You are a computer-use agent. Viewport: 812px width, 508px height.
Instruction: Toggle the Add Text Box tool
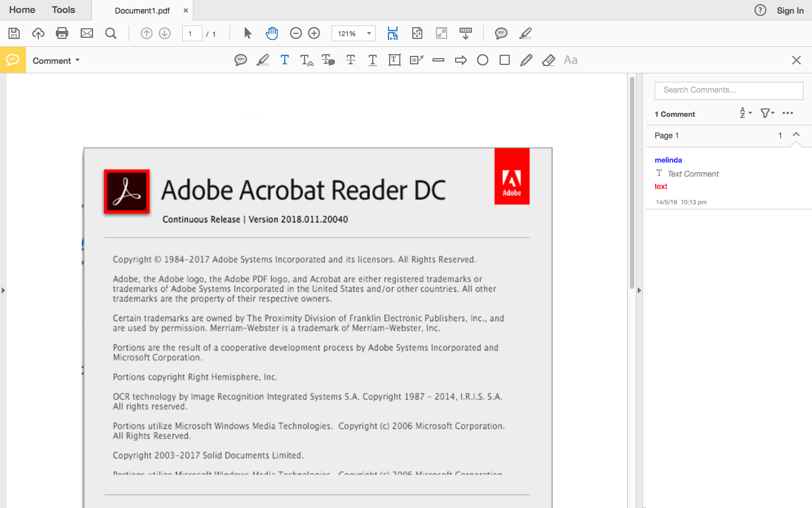(x=395, y=60)
